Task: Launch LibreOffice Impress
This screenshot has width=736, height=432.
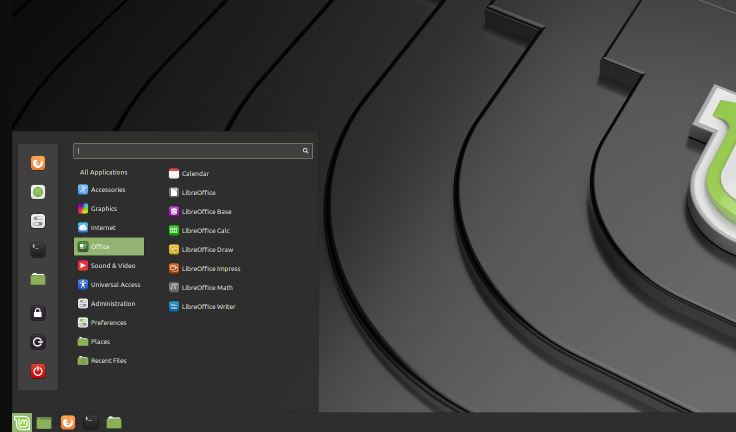Action: pos(204,269)
